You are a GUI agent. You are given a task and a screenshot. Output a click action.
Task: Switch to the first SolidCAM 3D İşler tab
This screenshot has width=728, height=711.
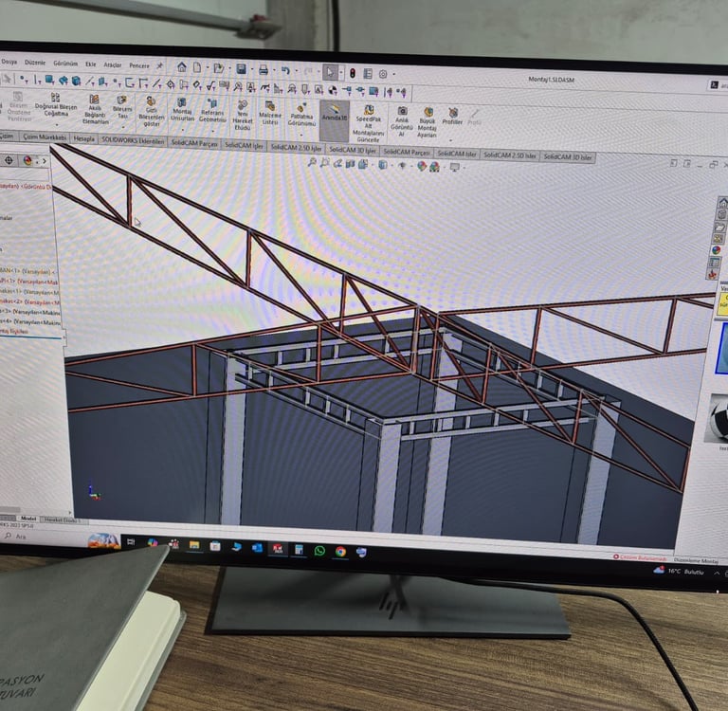coord(353,150)
